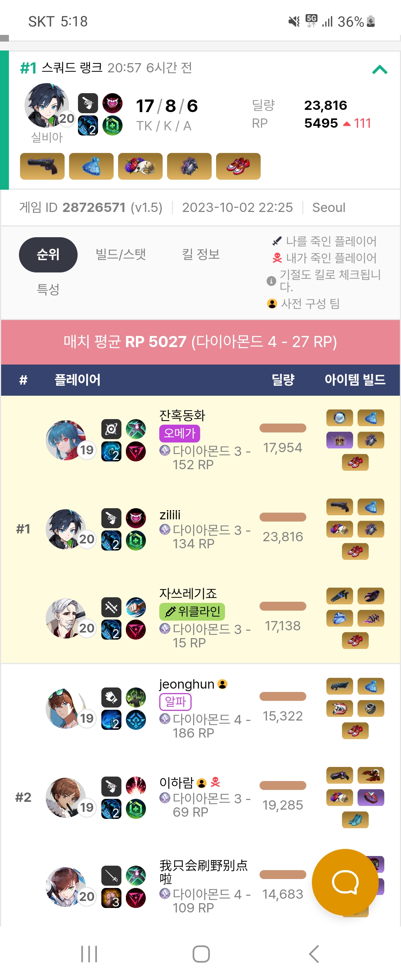This screenshot has width=401, height=980.
Task: Tap the Android back navigation button
Action: pyautogui.click(x=314, y=954)
